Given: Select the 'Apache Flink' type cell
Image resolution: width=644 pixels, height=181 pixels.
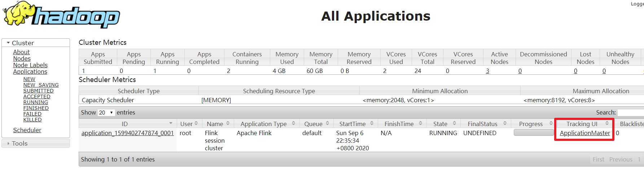Looking at the screenshot, I should click(254, 133).
